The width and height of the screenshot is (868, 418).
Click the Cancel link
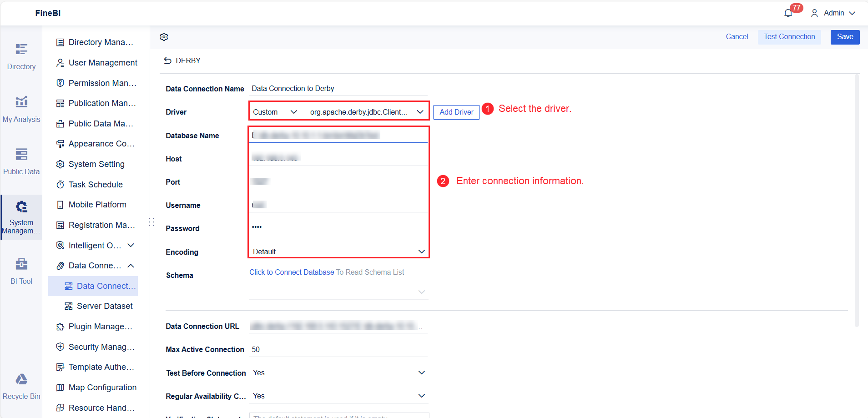(x=737, y=37)
